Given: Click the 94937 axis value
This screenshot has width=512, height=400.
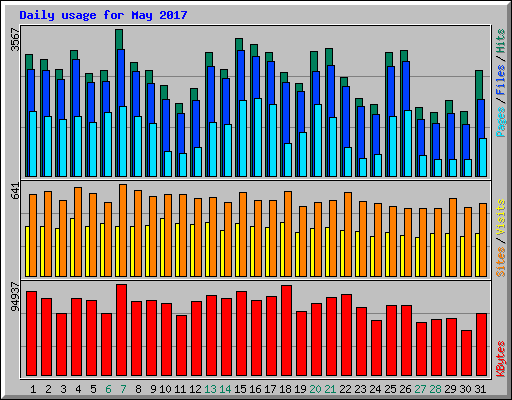Looking at the screenshot, I should [15, 297].
